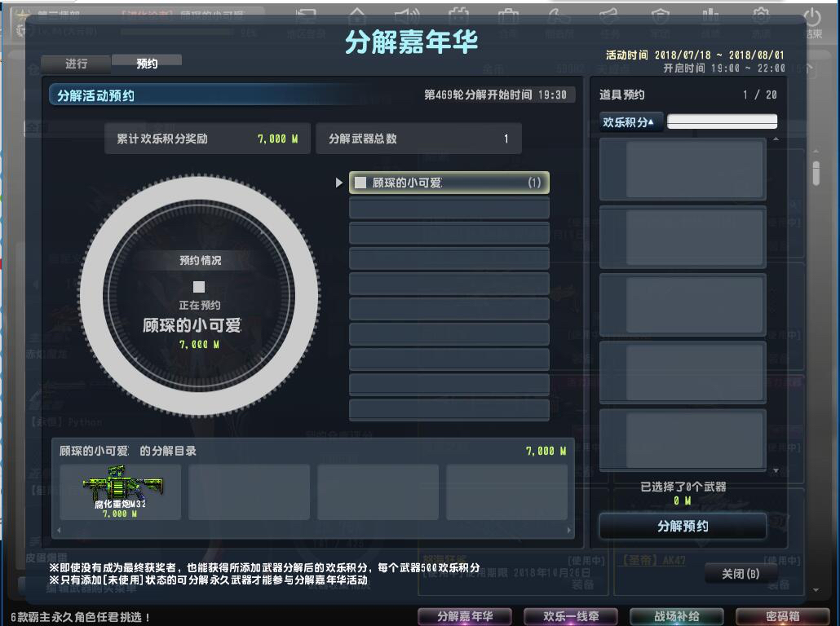Click the 道具预约 list scroll-up arrow
Image resolution: width=840 pixels, height=626 pixels.
(x=776, y=139)
